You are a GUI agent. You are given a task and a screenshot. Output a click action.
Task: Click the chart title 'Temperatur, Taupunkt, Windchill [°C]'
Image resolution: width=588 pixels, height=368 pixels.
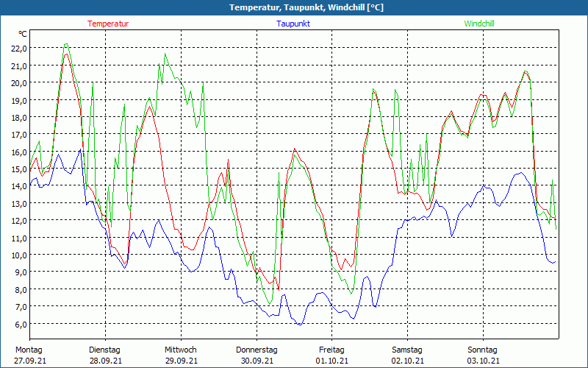click(x=306, y=7)
